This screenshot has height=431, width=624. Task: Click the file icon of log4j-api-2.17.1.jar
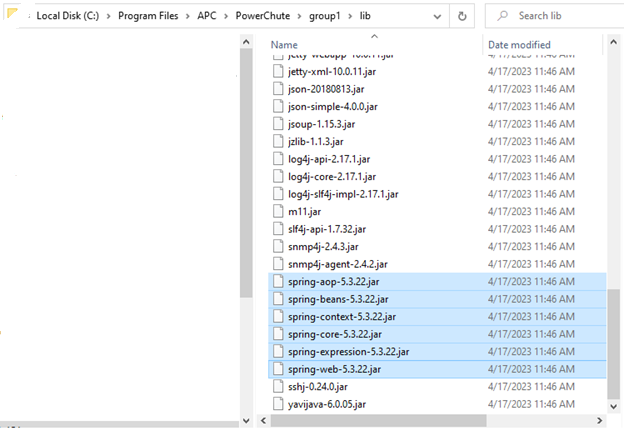(278, 159)
